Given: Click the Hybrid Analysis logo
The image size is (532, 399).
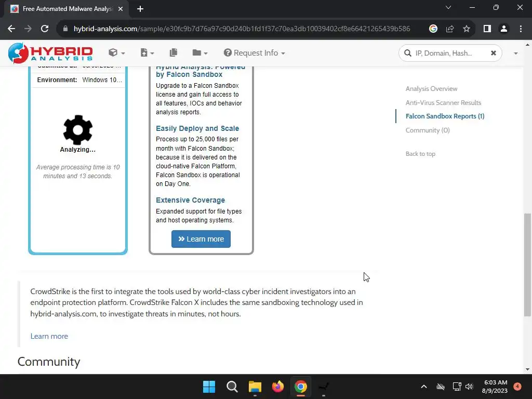Looking at the screenshot, I should pos(50,53).
